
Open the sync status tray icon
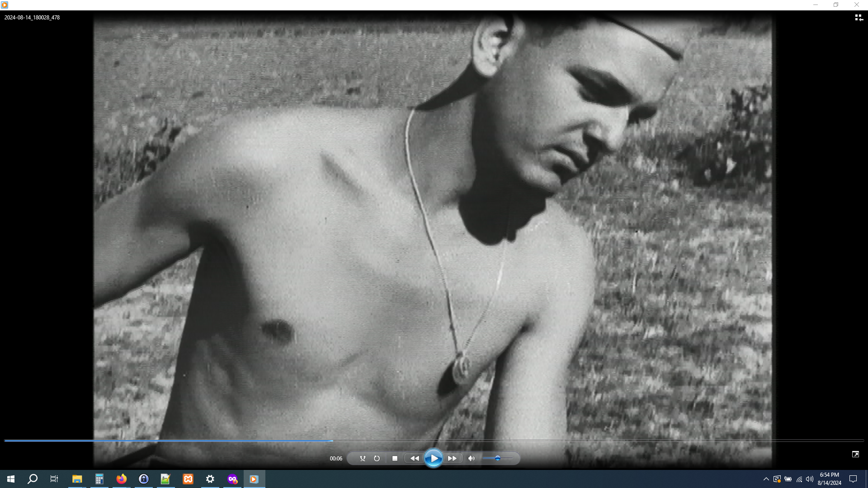click(777, 479)
